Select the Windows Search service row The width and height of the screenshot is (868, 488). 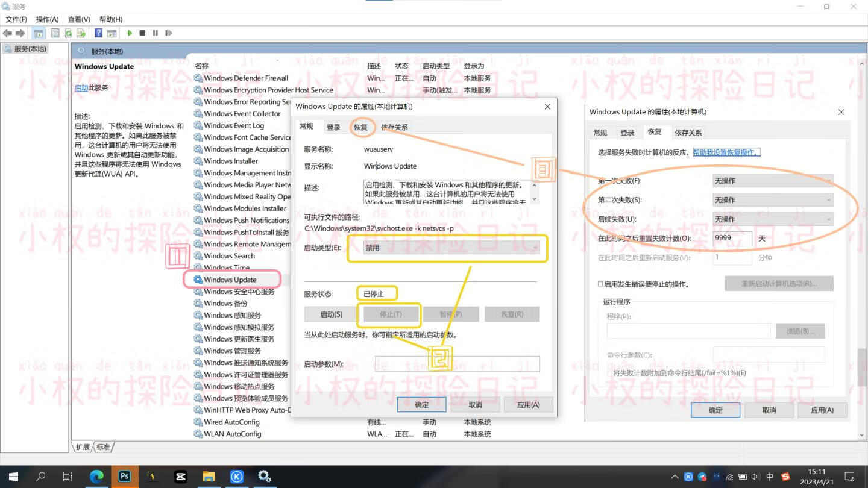click(x=230, y=256)
